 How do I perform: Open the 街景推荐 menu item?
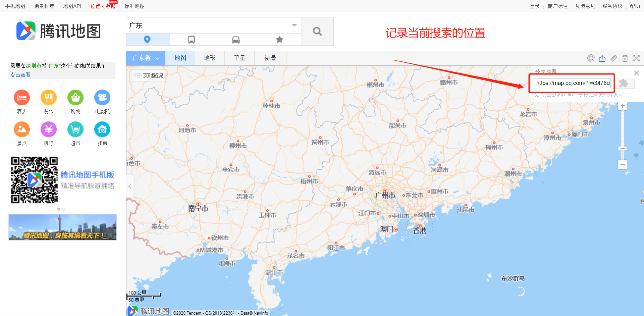click(x=44, y=6)
